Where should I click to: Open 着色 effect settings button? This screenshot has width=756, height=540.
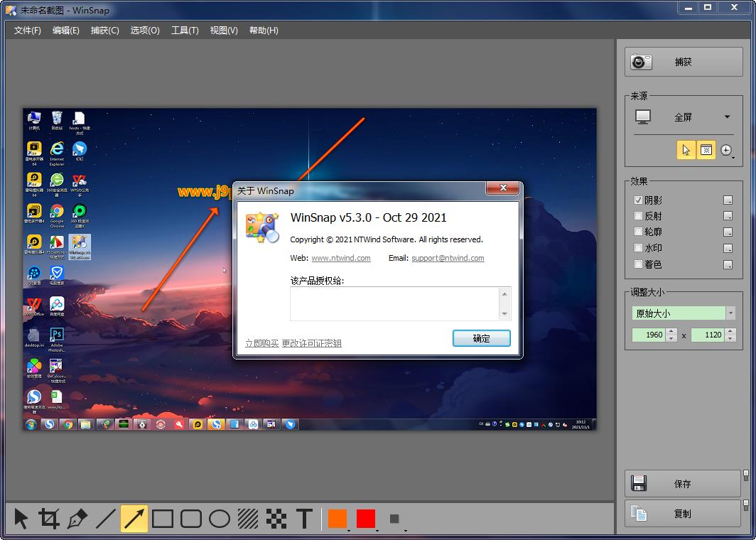(x=728, y=264)
